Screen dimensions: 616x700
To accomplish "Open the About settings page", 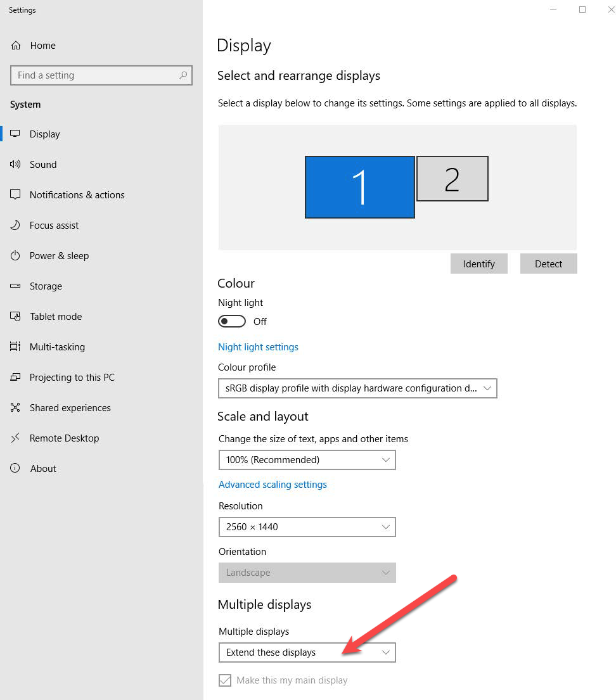I will [x=43, y=469].
